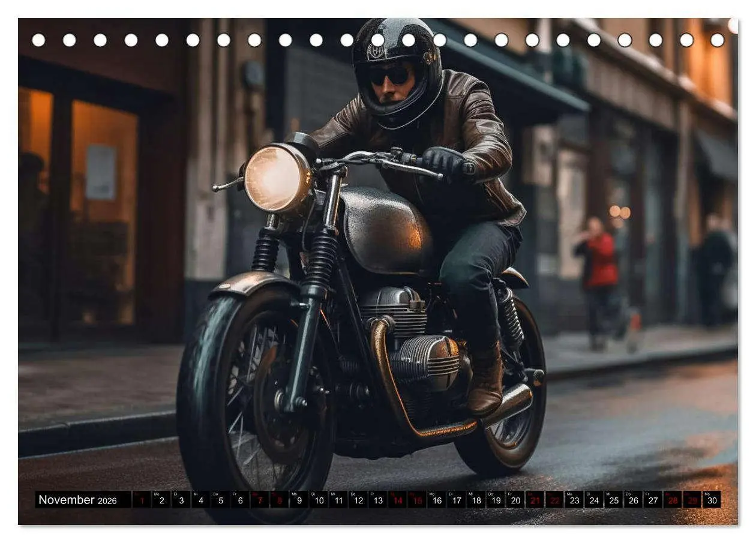Select day 30 in the calendar strip

tap(712, 500)
